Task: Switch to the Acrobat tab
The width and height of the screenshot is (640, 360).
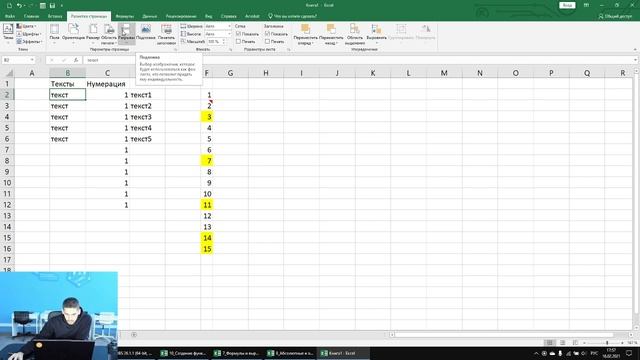Action: tap(252, 16)
